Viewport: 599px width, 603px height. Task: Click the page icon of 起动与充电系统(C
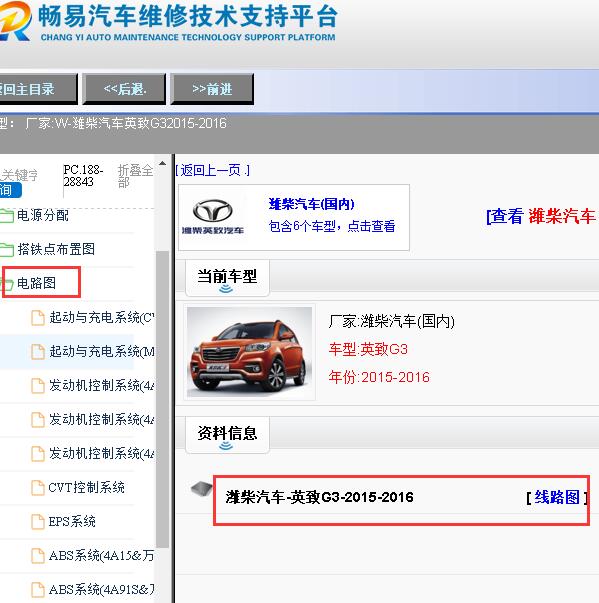(38, 318)
